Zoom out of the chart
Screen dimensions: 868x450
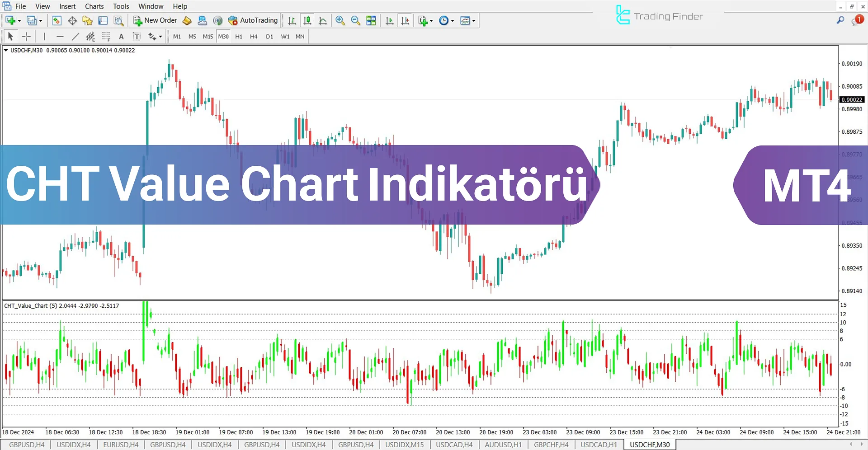pyautogui.click(x=356, y=20)
